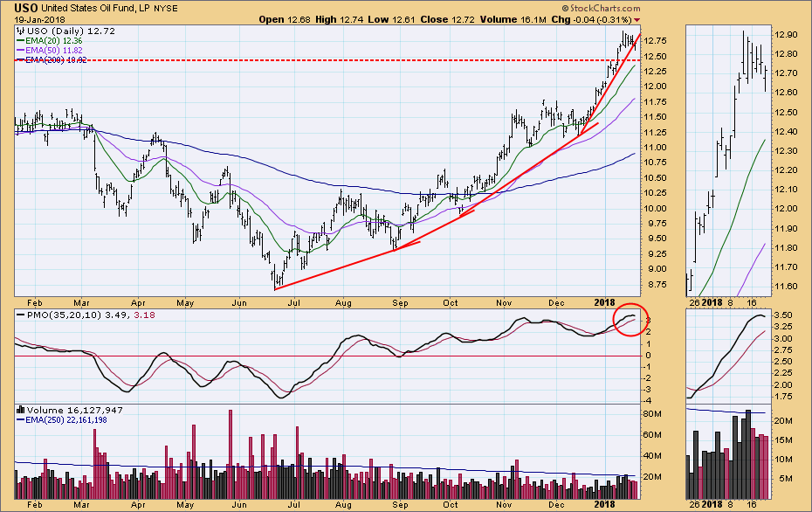Click the 'Low 12.61' value

(392, 20)
